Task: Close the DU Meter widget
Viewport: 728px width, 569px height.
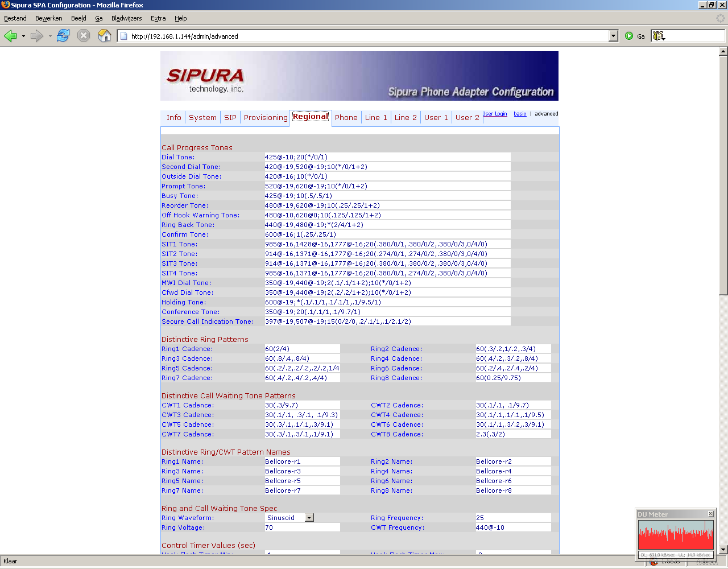Action: [710, 514]
